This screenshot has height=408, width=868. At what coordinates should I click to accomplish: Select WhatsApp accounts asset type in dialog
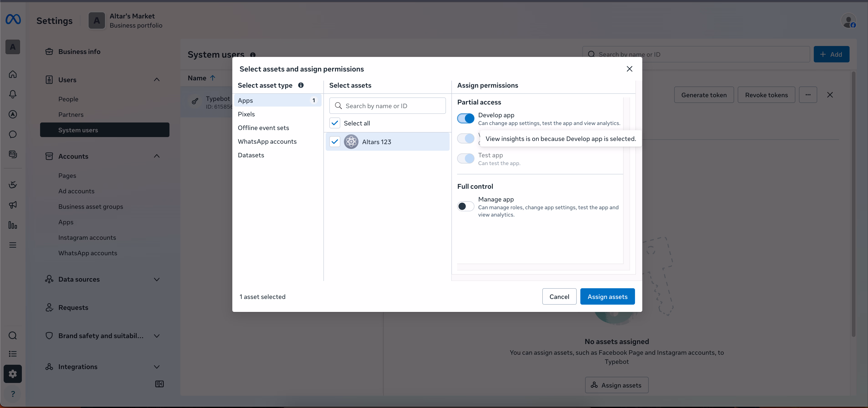point(267,142)
